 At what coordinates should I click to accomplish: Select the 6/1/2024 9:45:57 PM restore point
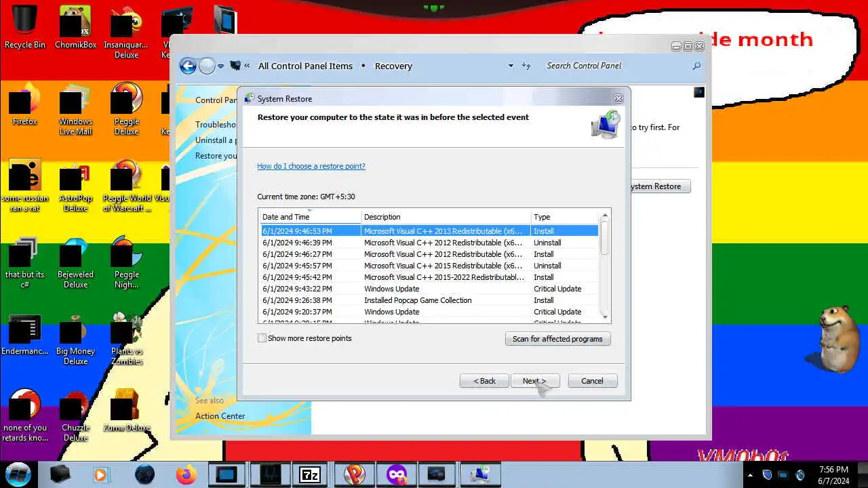(429, 266)
